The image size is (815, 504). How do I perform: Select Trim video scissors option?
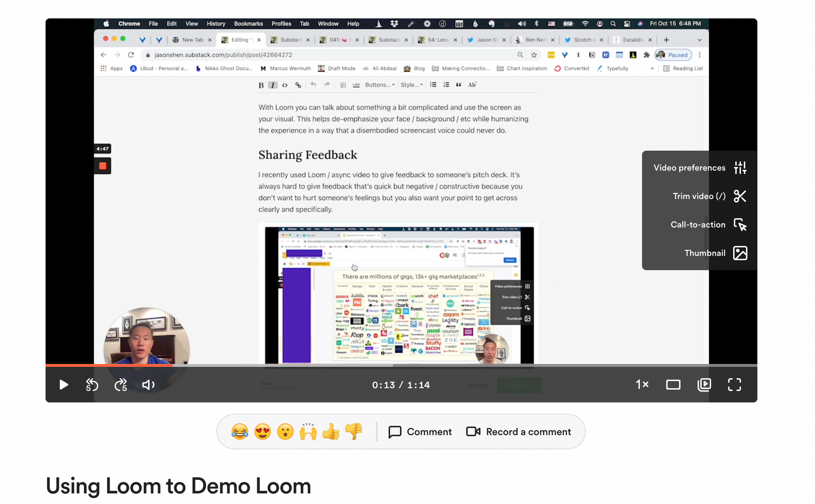click(x=709, y=196)
